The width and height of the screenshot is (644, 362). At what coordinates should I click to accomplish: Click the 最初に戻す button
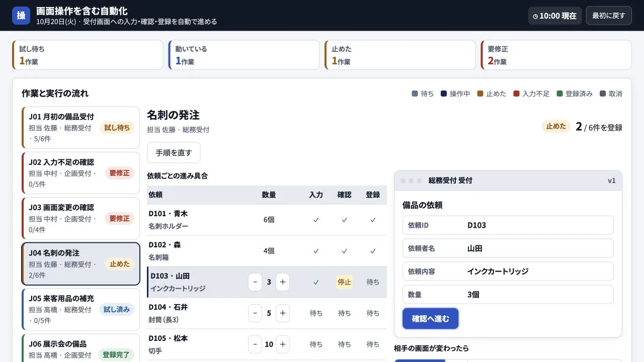pyautogui.click(x=609, y=16)
